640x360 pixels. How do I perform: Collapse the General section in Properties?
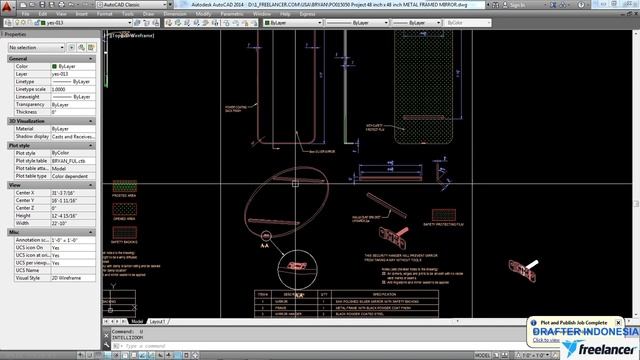pyautogui.click(x=90, y=59)
